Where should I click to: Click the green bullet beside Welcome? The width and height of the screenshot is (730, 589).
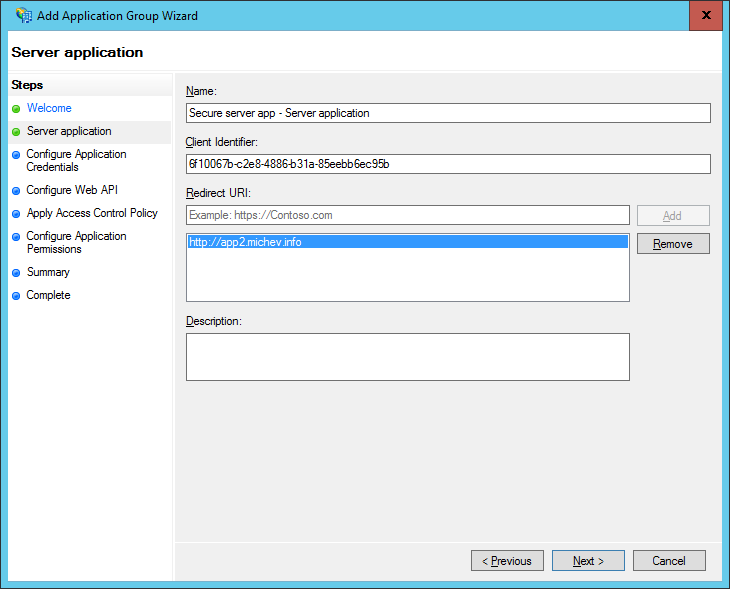click(16, 109)
